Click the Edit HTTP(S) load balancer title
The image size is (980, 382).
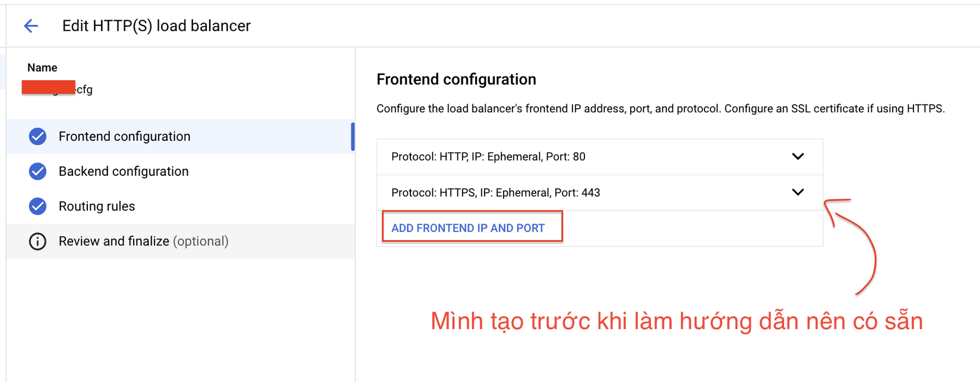156,26
